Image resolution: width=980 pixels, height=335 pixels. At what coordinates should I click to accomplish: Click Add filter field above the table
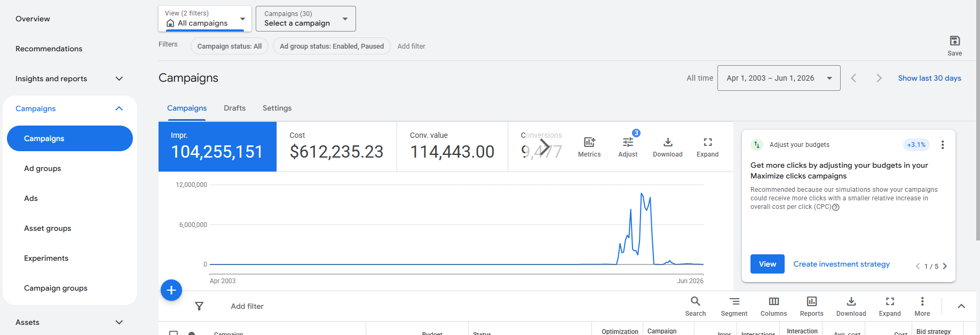247,306
